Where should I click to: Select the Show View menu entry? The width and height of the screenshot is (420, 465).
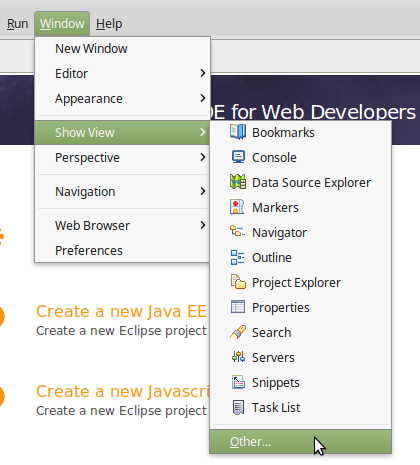[122, 132]
